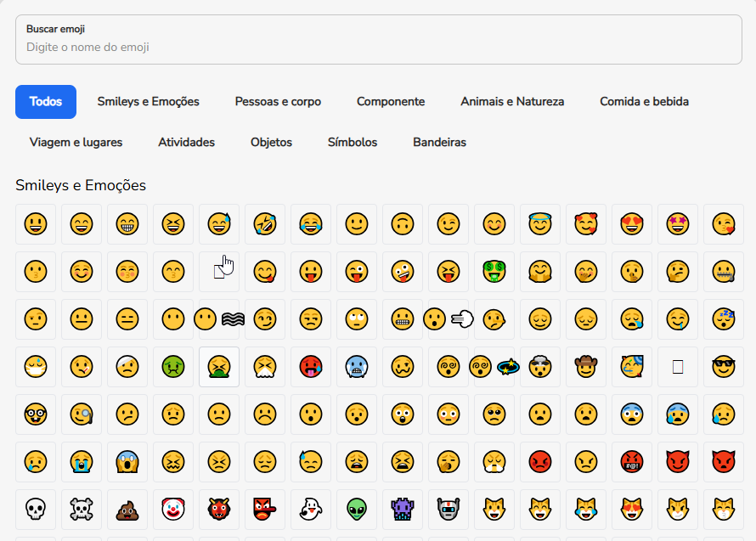Image resolution: width=756 pixels, height=541 pixels.
Task: Pick the skull and crossbones emoji
Action: (82, 510)
